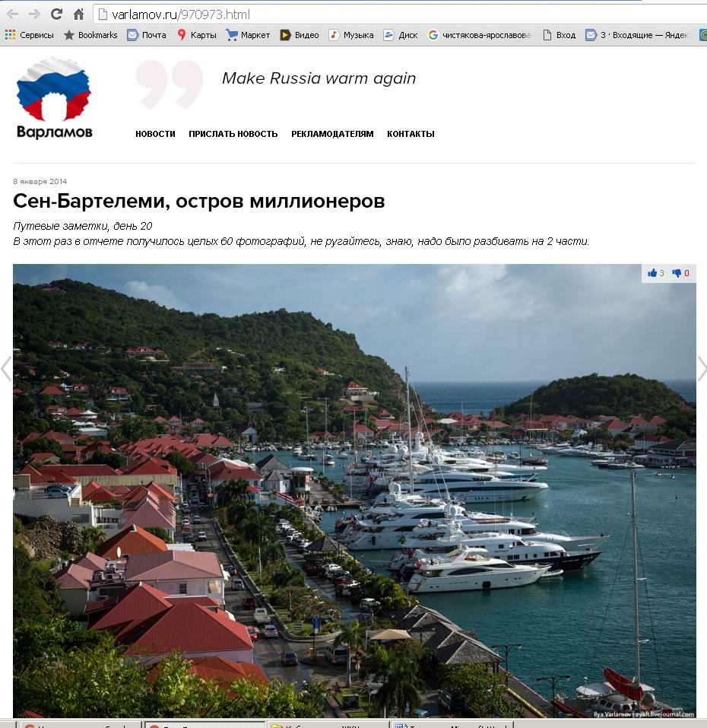
Task: Click the browser forward arrow
Action: click(34, 14)
